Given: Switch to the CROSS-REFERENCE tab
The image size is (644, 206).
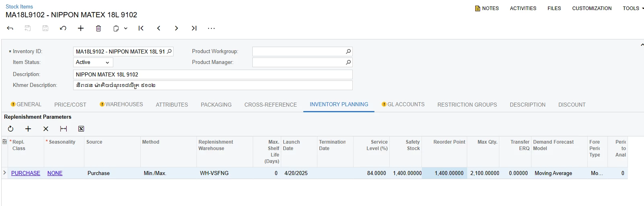Looking at the screenshot, I should pos(271,105).
